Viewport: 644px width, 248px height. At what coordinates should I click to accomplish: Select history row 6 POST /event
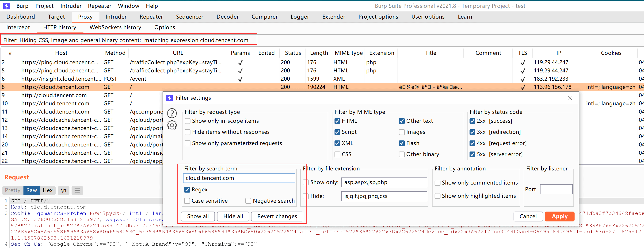pyautogui.click(x=322, y=79)
